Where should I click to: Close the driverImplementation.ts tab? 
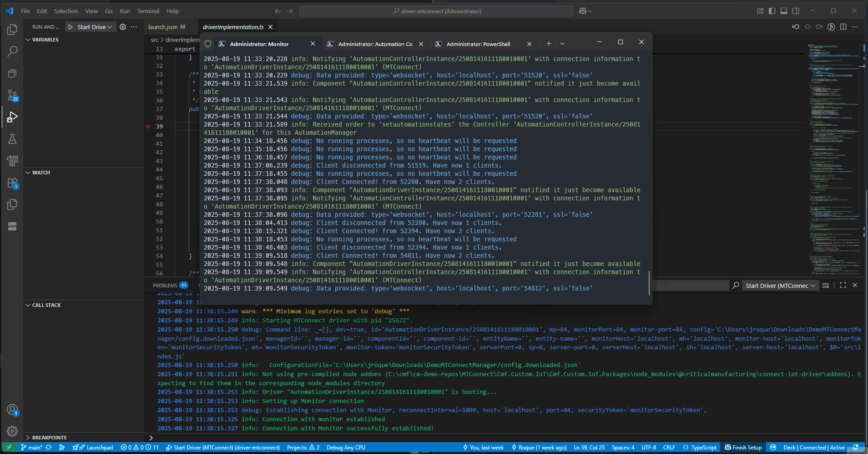coord(271,27)
